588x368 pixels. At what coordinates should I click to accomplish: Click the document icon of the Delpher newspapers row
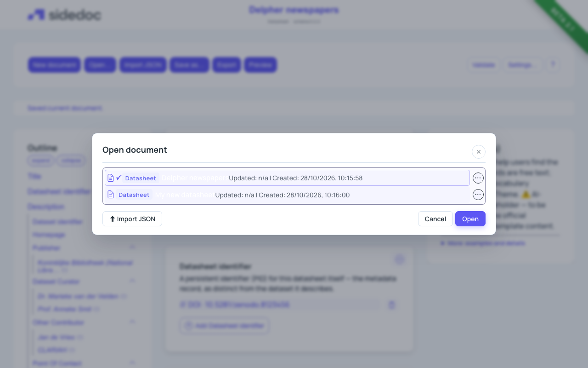[110, 178]
